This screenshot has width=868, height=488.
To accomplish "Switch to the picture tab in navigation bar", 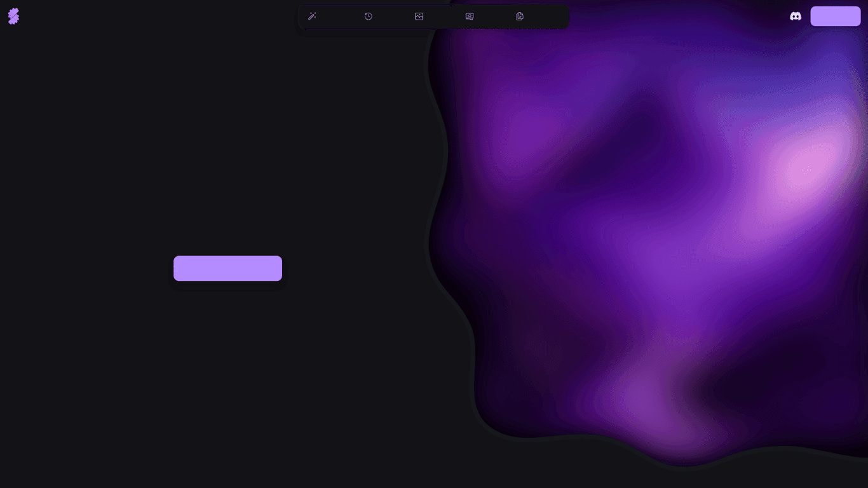I will (419, 17).
